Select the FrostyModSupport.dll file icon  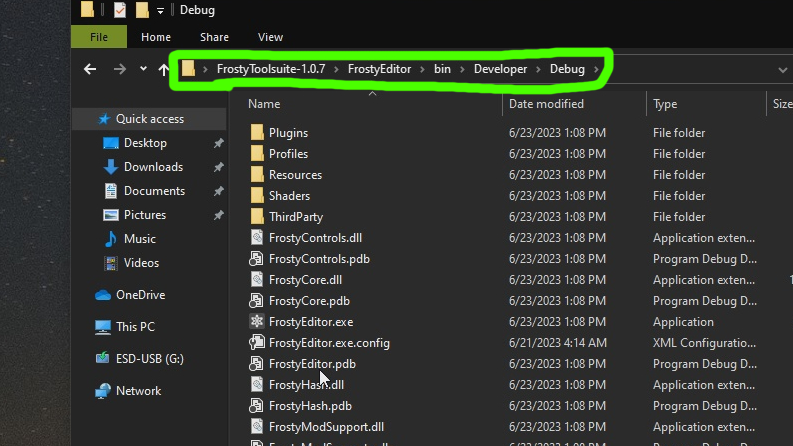pyautogui.click(x=257, y=427)
